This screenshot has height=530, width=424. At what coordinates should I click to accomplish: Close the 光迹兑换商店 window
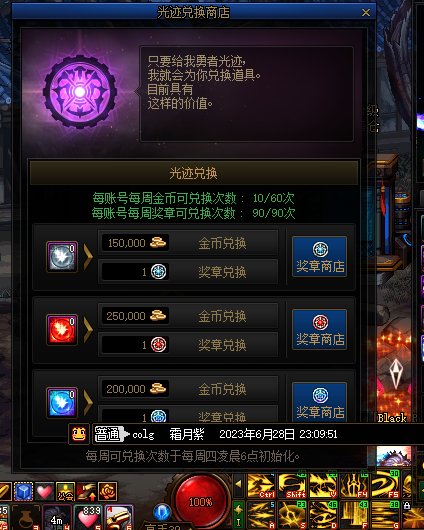366,13
